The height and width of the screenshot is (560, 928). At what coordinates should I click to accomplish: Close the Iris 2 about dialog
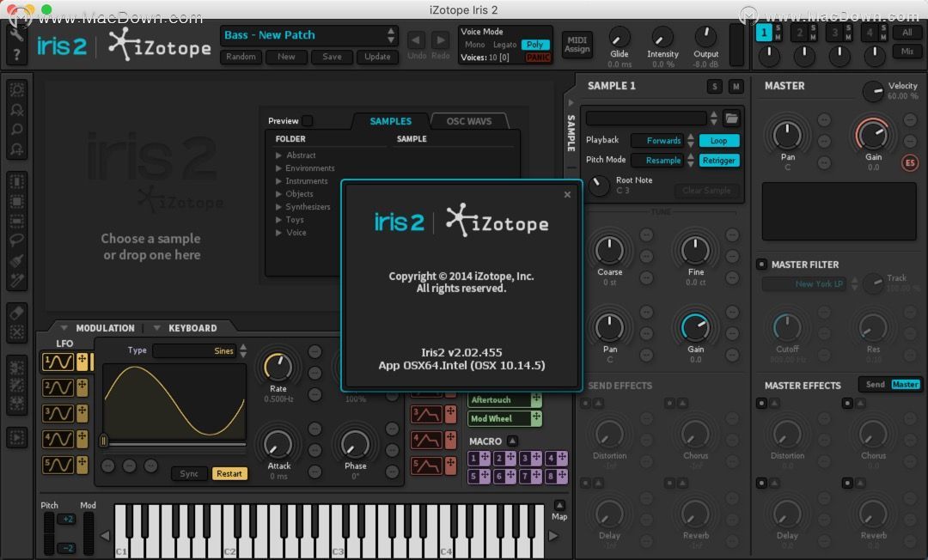point(567,195)
